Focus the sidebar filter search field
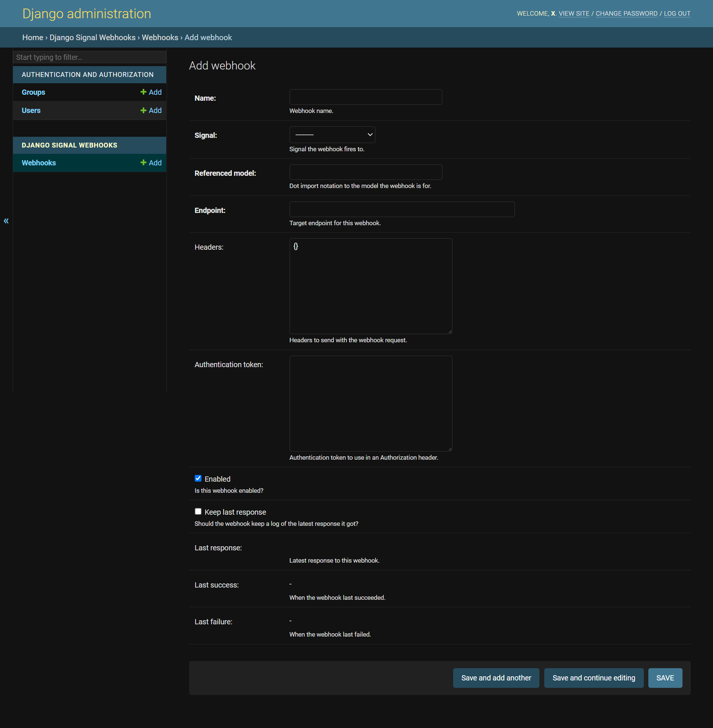The width and height of the screenshot is (713, 728). [x=90, y=57]
